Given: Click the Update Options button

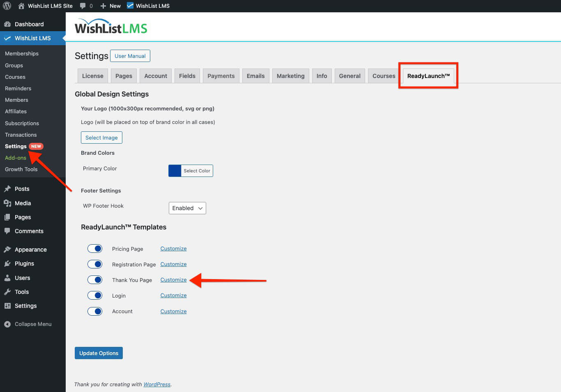Looking at the screenshot, I should pos(99,353).
